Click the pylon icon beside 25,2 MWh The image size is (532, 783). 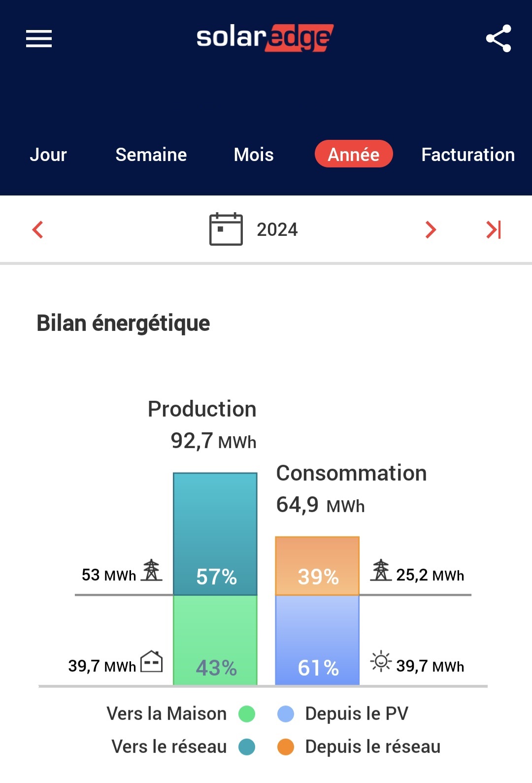(x=381, y=570)
